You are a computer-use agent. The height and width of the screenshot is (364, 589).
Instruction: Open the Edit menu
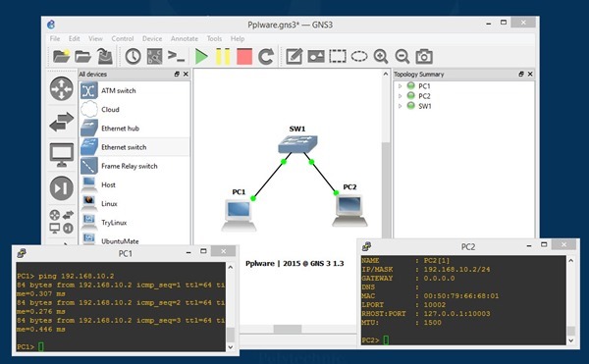(x=74, y=38)
